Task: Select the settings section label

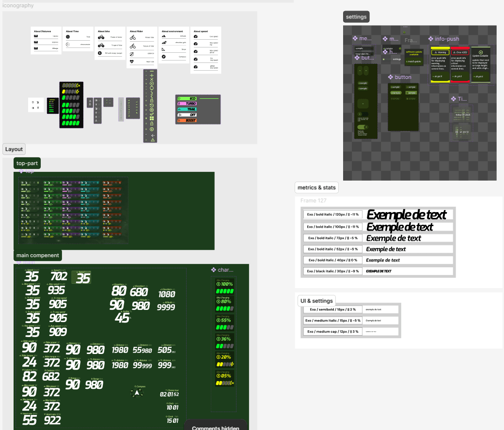Action: tap(356, 16)
